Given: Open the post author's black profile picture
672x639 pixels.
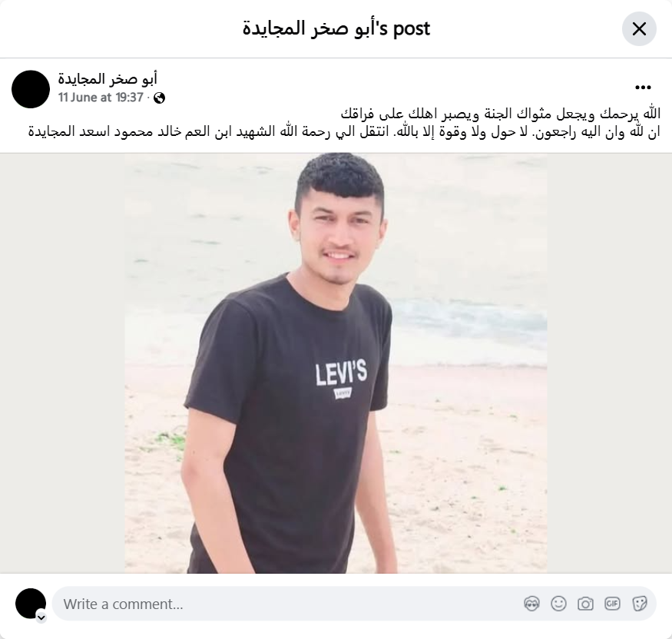Looking at the screenshot, I should [x=31, y=89].
